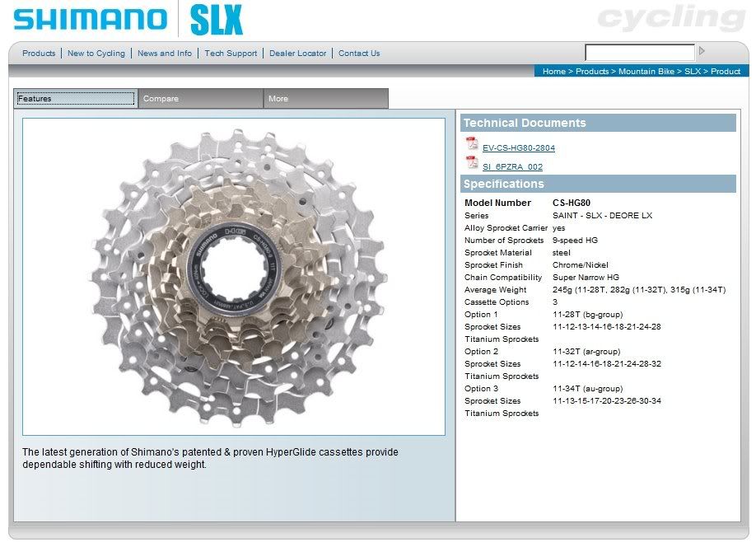Click 11-28T (bg-group) option text
This screenshot has width=756, height=547.
pos(587,315)
